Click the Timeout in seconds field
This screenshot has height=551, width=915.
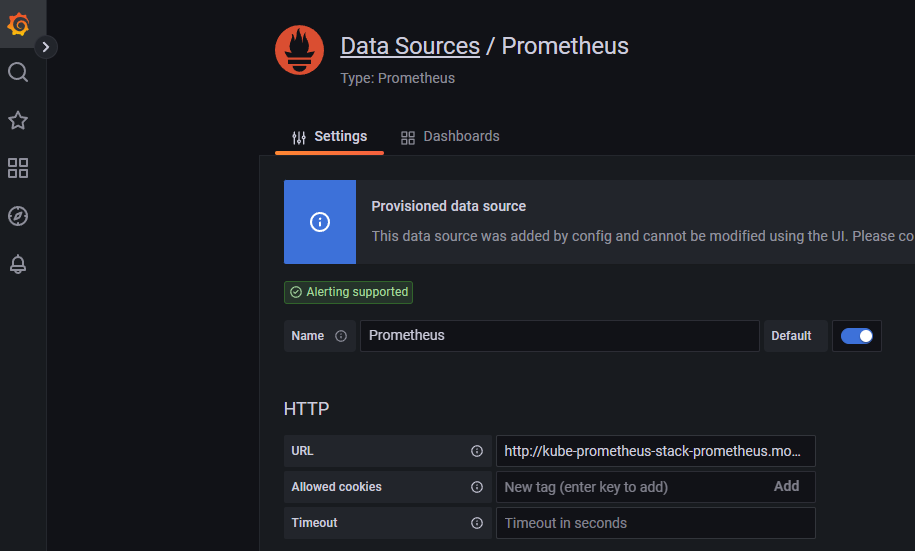(655, 523)
